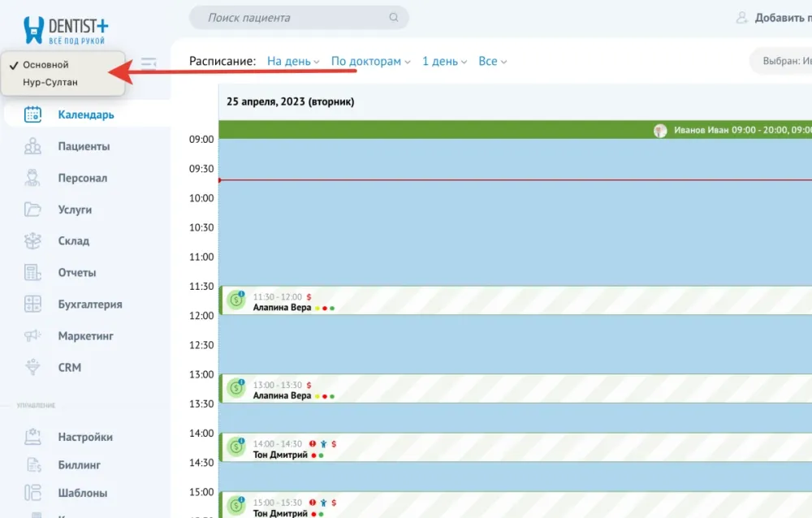
Task: Click the CRM funnel icon
Action: pyautogui.click(x=32, y=367)
